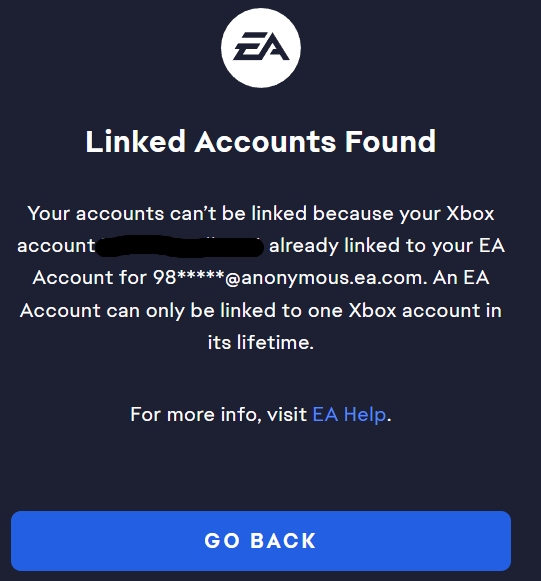Click the word "Accounts" in the heading
This screenshot has height=581, width=541.
pos(265,141)
